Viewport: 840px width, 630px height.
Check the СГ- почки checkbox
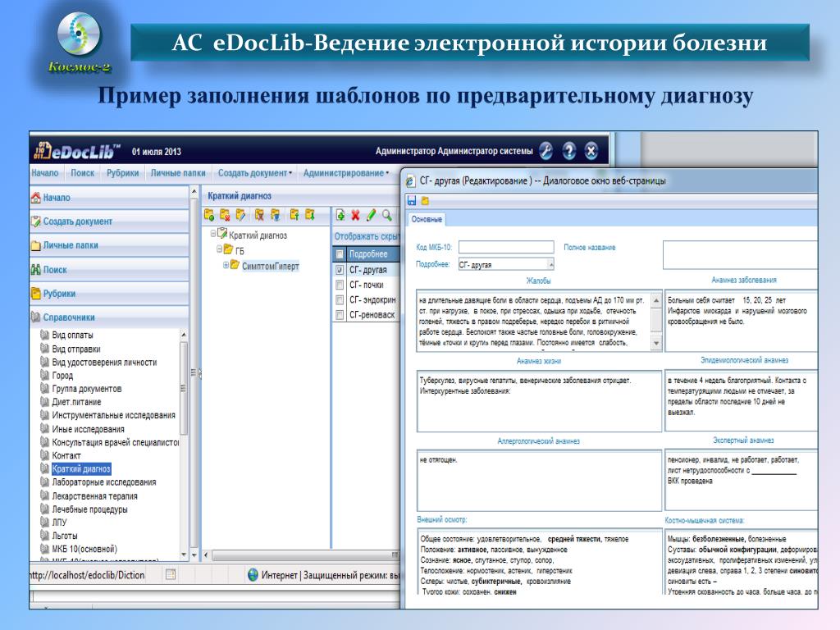coord(339,285)
